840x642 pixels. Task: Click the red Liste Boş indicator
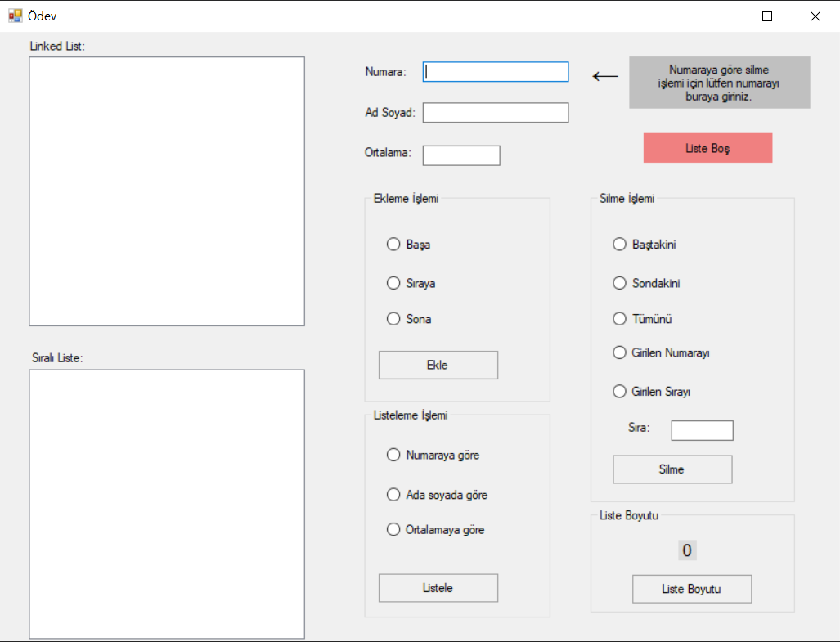tap(707, 148)
